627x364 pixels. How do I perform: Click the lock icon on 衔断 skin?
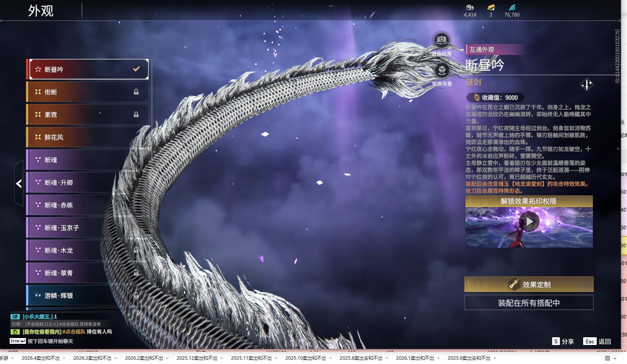[136, 92]
